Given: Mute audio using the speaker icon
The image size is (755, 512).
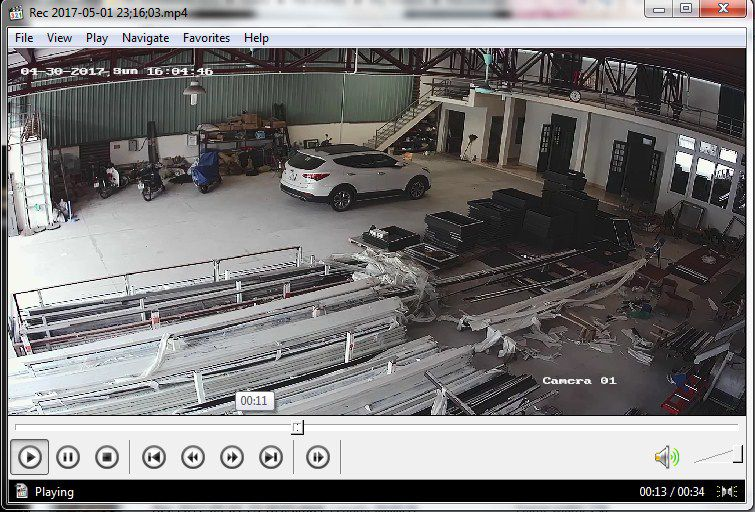Looking at the screenshot, I should click(666, 458).
